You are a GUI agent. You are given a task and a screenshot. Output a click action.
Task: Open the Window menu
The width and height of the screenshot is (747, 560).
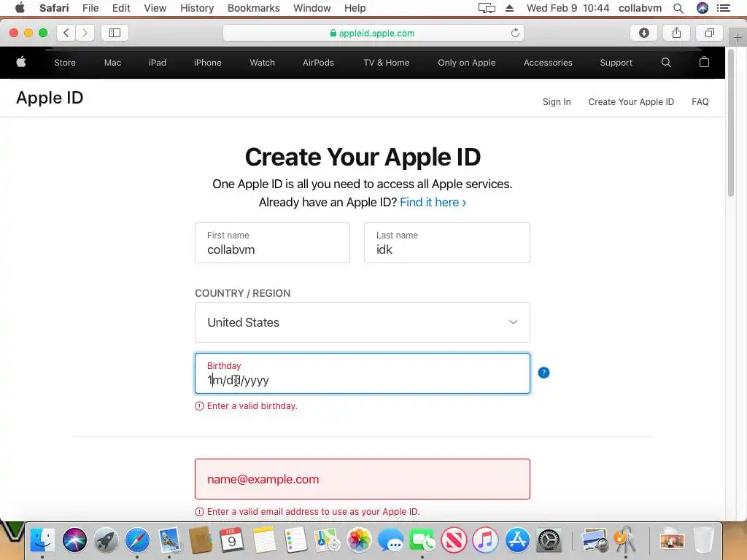pyautogui.click(x=311, y=8)
